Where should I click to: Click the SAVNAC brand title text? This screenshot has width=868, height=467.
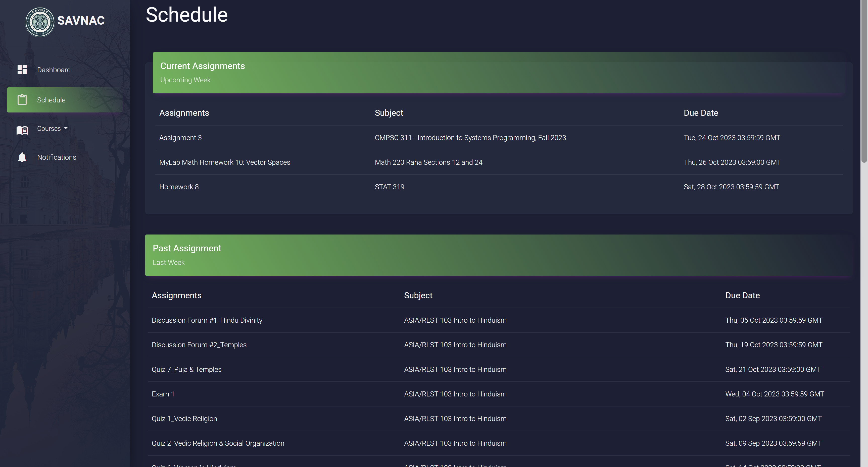[x=81, y=21]
